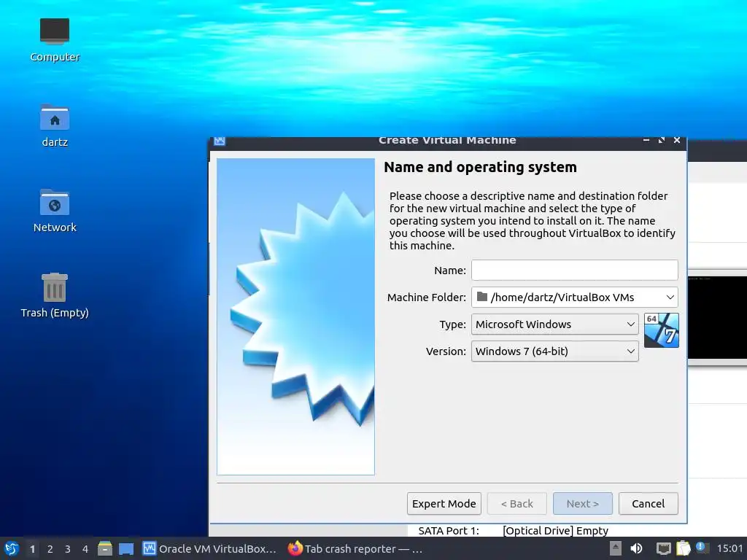Viewport: 747px width, 560px height.
Task: Minimize the Create Virtual Machine dialog
Action: (x=646, y=140)
